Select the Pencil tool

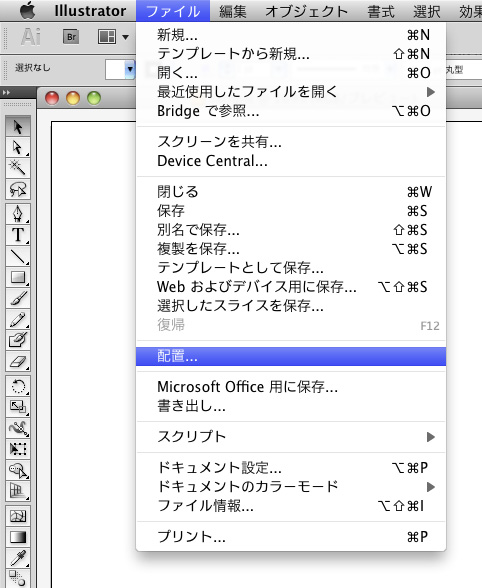pos(18,320)
